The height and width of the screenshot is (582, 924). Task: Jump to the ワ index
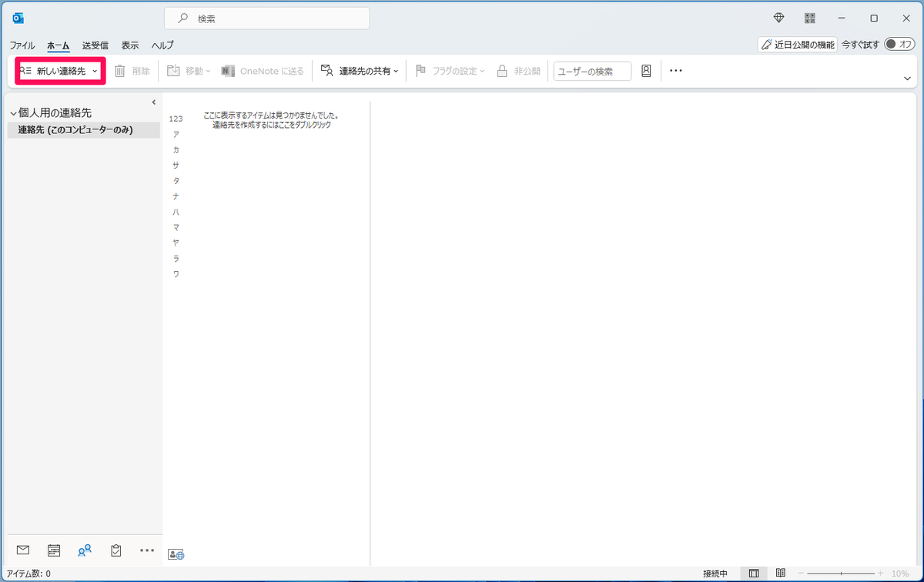176,274
